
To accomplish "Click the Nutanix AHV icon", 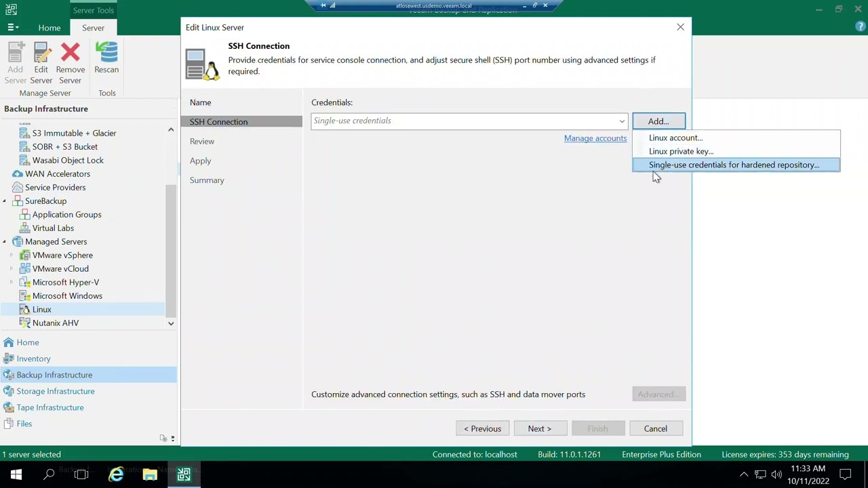I will click(24, 323).
